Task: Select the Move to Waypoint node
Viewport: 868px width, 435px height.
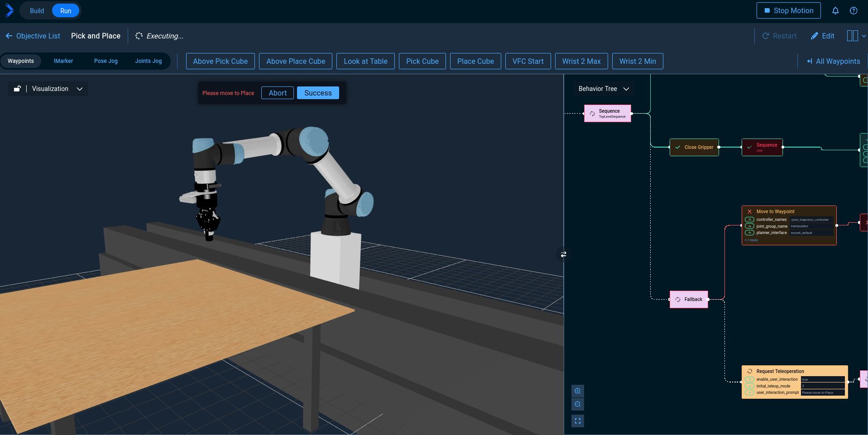Action: 789,225
